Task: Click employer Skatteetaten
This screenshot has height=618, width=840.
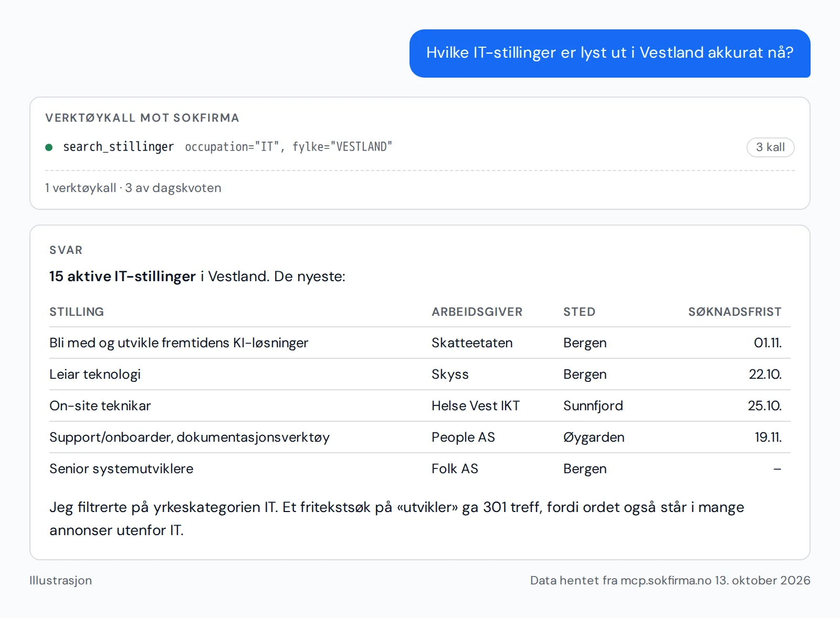Action: click(x=472, y=343)
